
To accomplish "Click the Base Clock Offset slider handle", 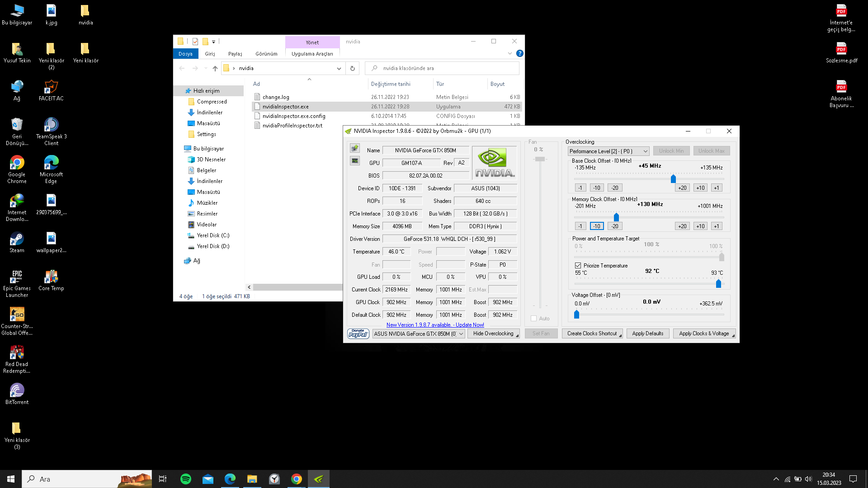I will coord(673,179).
